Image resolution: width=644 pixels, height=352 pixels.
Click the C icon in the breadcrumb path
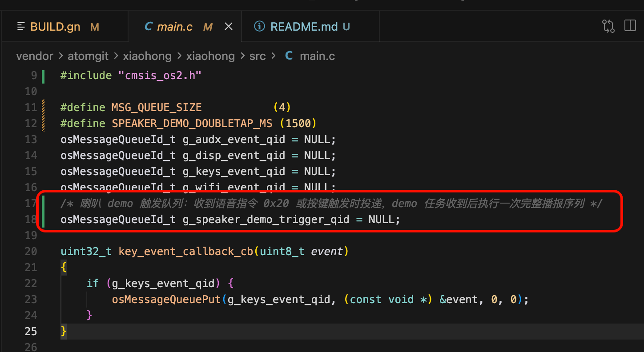(289, 56)
